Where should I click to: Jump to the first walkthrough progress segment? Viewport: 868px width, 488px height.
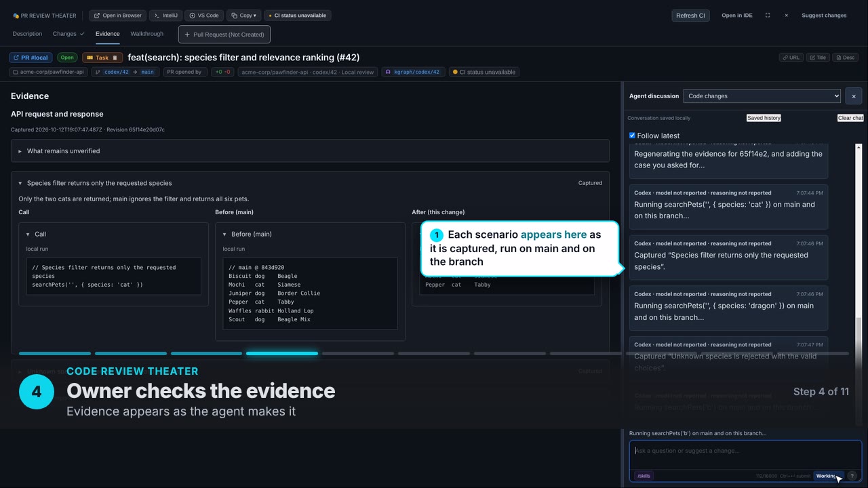click(55, 353)
